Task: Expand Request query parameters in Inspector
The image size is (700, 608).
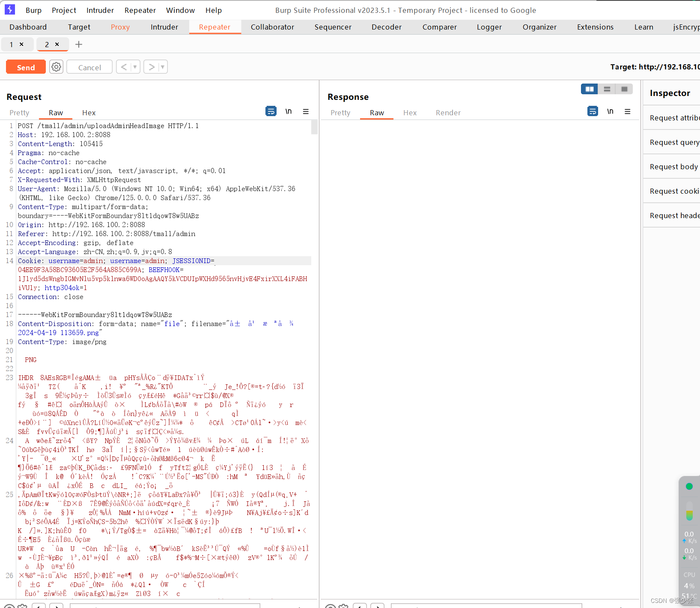Action: (672, 142)
